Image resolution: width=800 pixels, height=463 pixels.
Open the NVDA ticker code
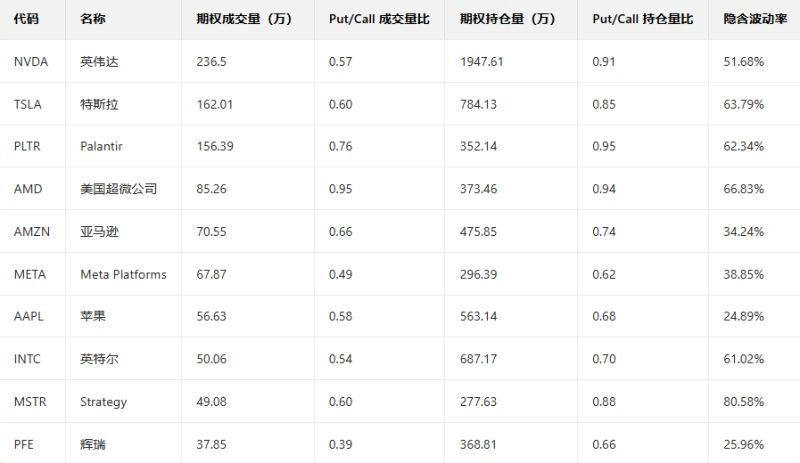[31, 62]
